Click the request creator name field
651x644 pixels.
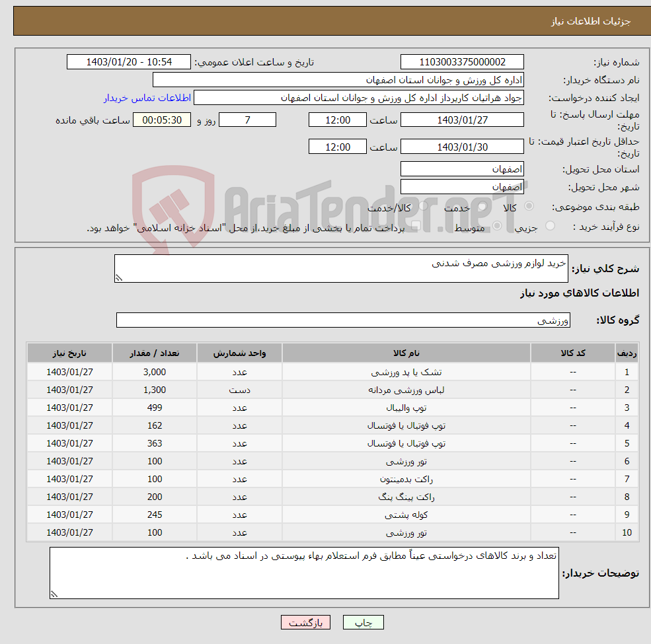pos(359,98)
